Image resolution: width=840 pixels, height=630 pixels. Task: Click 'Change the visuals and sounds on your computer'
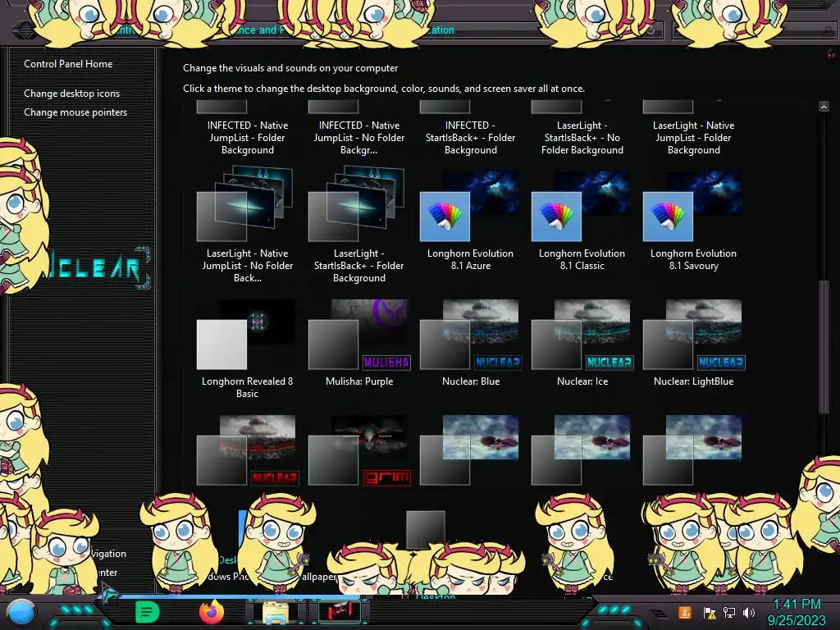click(x=290, y=68)
